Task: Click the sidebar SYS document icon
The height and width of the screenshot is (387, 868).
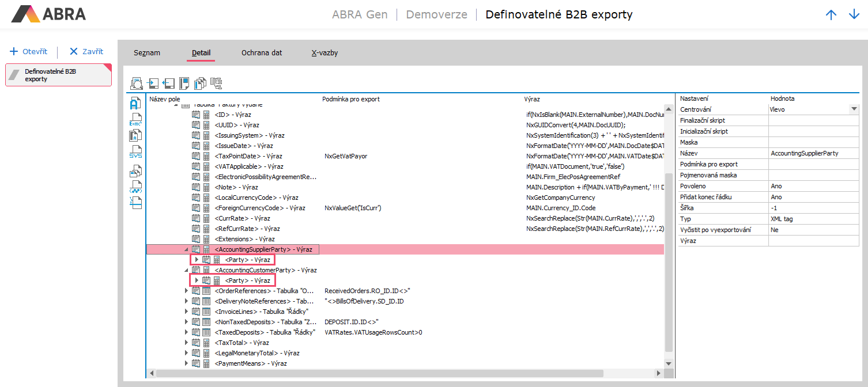Action: point(135,152)
